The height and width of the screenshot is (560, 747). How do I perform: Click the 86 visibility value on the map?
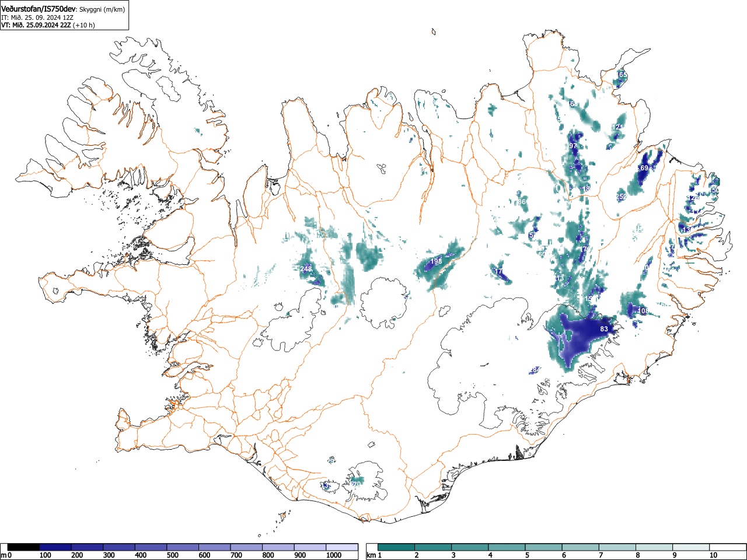coord(522,202)
